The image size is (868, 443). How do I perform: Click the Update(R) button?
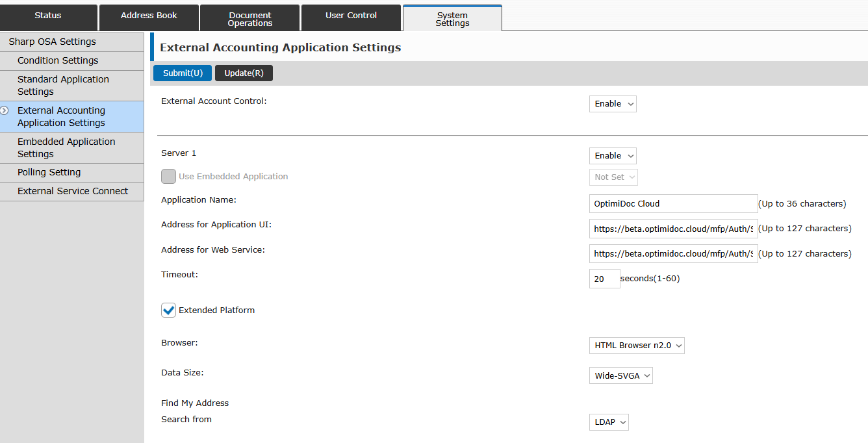(x=244, y=73)
